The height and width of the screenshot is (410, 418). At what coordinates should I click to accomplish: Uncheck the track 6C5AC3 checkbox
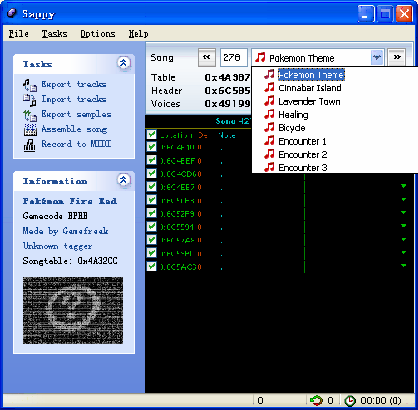pyautogui.click(x=152, y=266)
